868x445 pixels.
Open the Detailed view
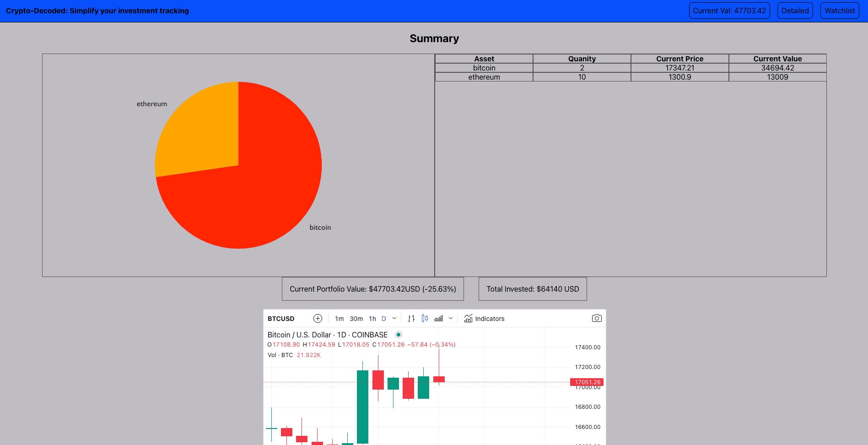[x=795, y=10]
